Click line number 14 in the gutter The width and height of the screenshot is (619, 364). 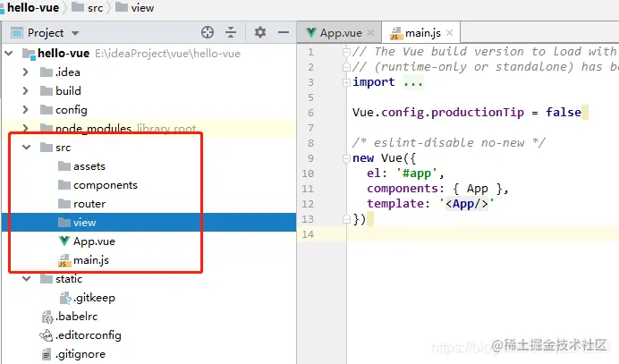click(x=308, y=234)
